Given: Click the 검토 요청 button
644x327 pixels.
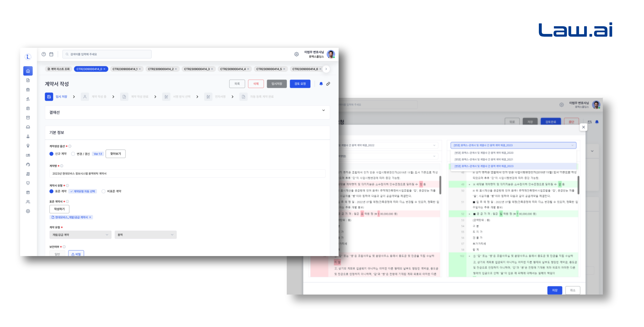Looking at the screenshot, I should pyautogui.click(x=300, y=84).
